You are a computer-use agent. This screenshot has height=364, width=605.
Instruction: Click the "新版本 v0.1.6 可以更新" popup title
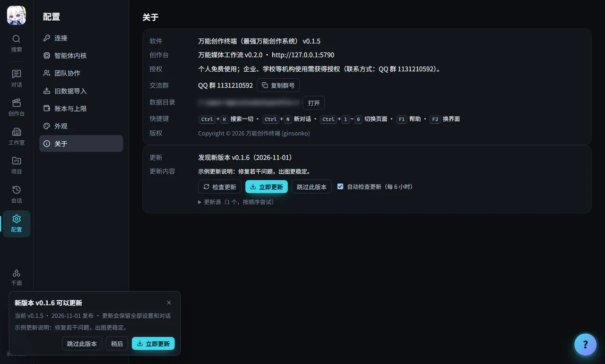point(48,303)
